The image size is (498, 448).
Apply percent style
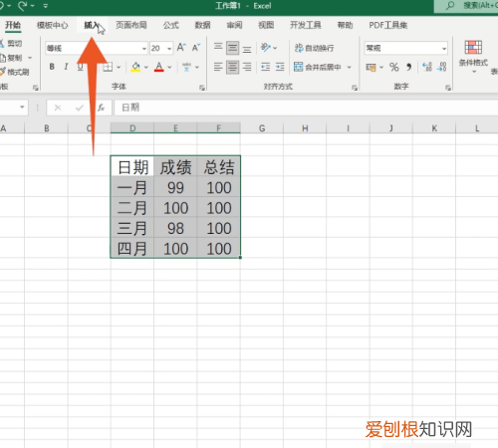394,67
